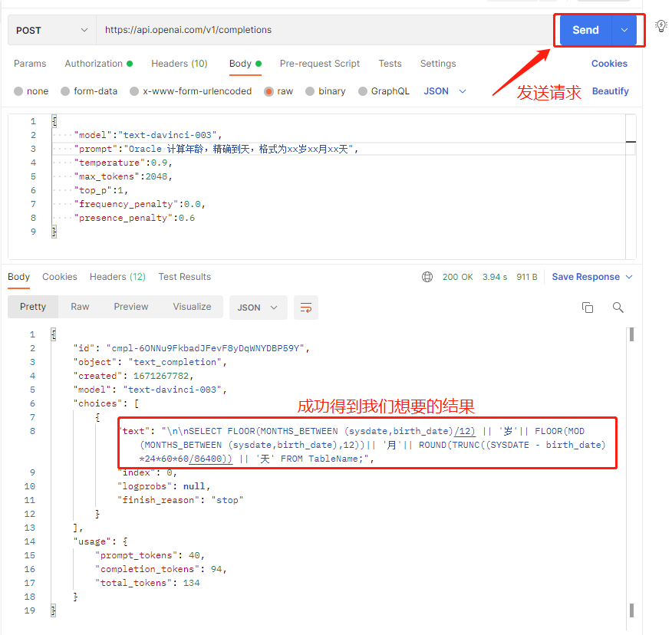Viewport: 672px width, 635px height.
Task: Select the raw body radio button
Action: (x=269, y=91)
